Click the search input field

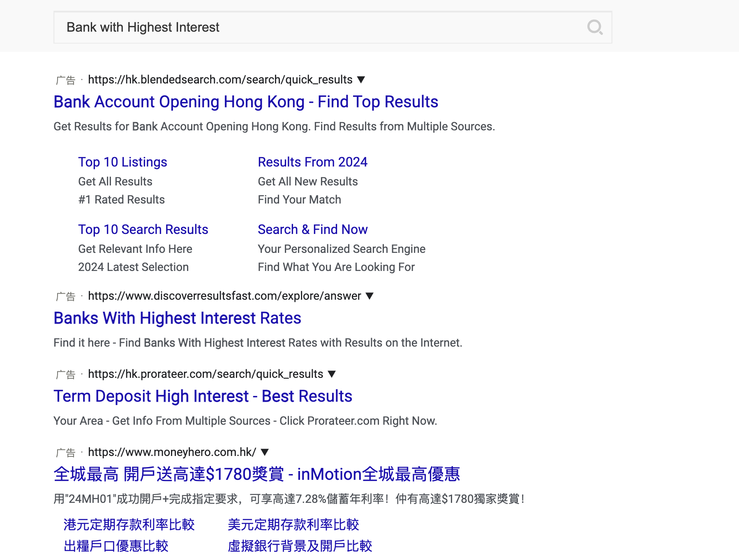[x=288, y=27]
